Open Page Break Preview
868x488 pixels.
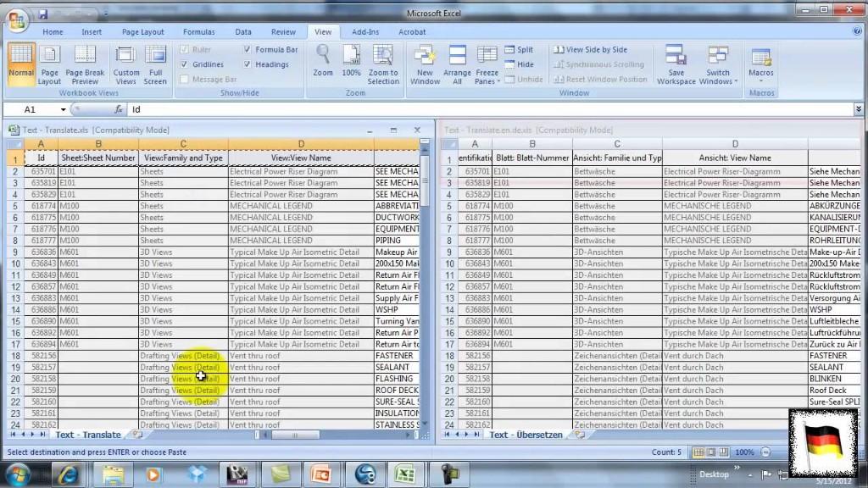[x=85, y=64]
